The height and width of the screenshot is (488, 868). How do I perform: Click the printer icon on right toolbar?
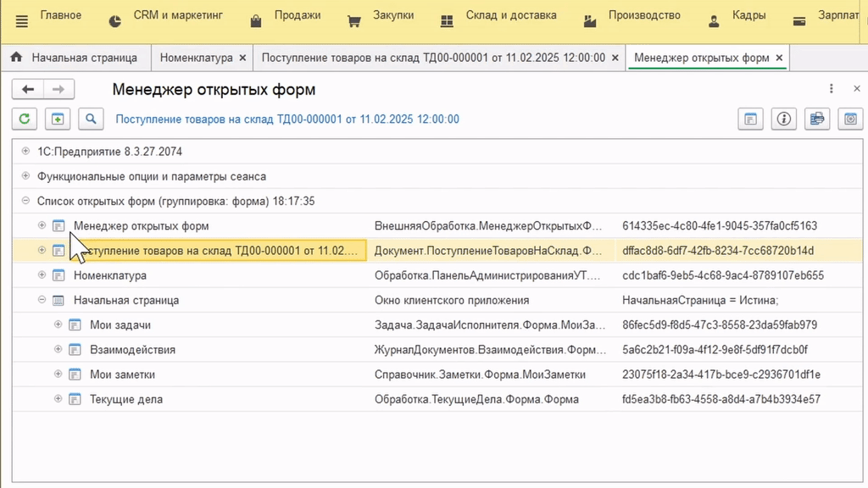coord(817,119)
